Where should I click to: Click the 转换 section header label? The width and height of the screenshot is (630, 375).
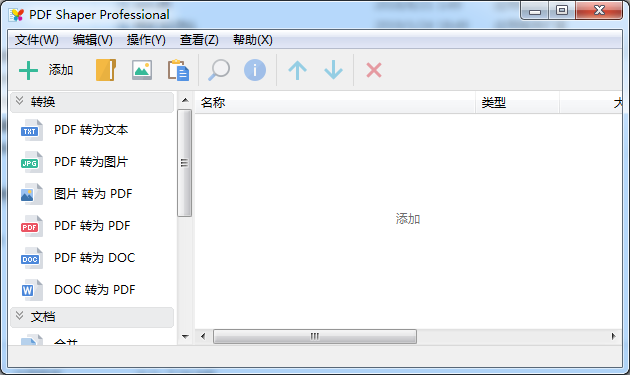pyautogui.click(x=43, y=102)
